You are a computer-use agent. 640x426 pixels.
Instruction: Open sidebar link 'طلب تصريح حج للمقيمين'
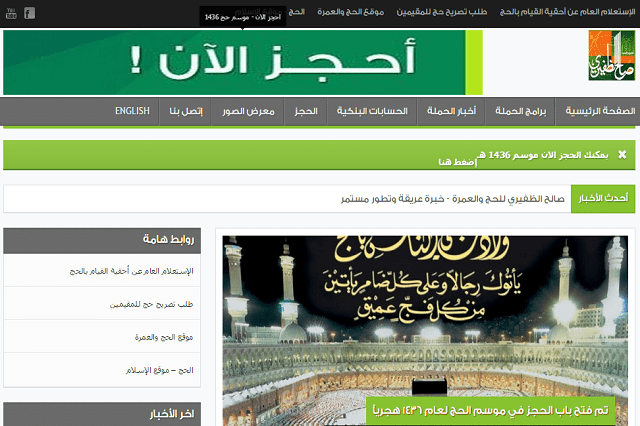click(151, 304)
